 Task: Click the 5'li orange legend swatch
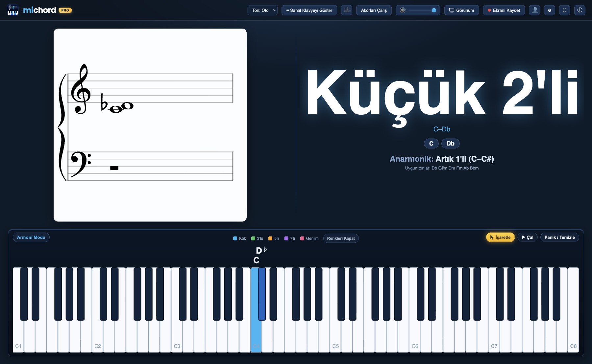[x=270, y=239]
